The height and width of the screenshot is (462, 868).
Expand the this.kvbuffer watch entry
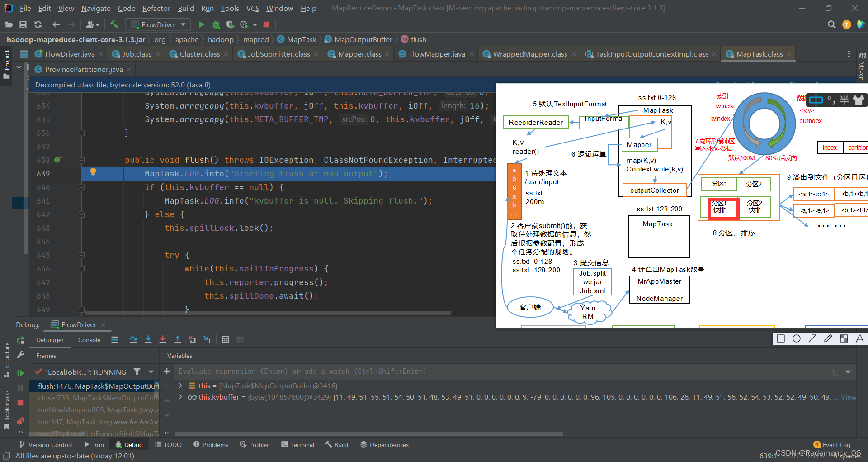point(180,397)
